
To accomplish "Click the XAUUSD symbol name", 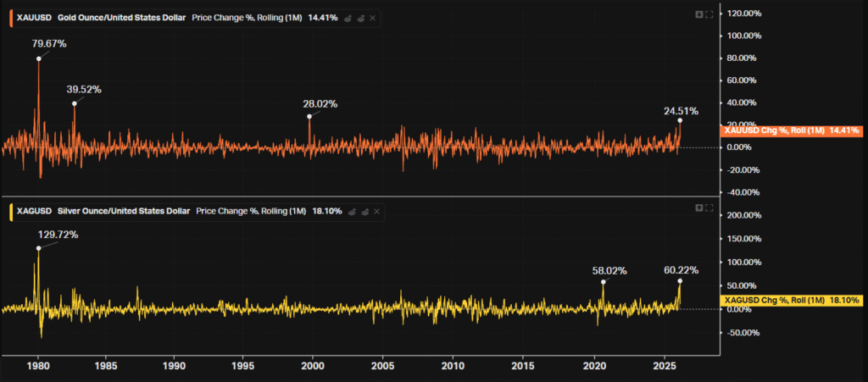I will [34, 17].
